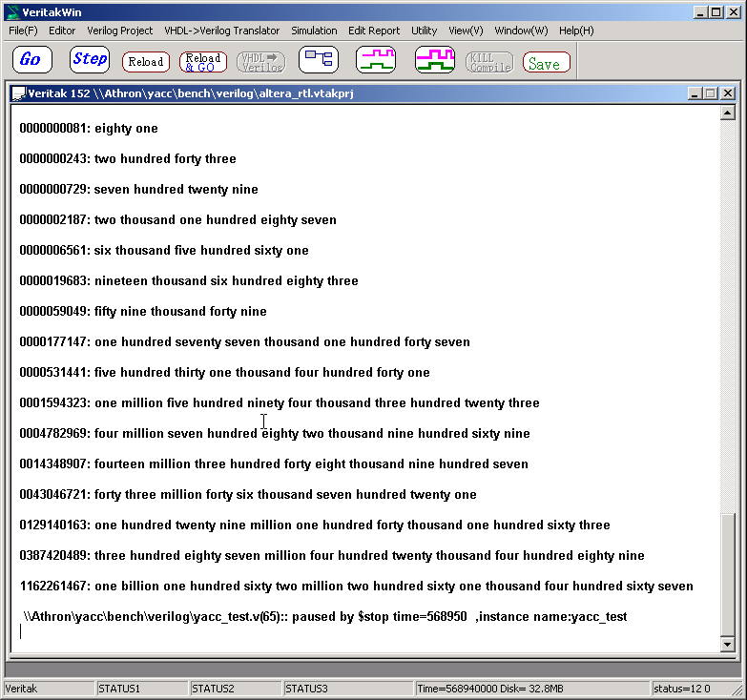Open the Utility menu
747x700 pixels.
click(424, 31)
